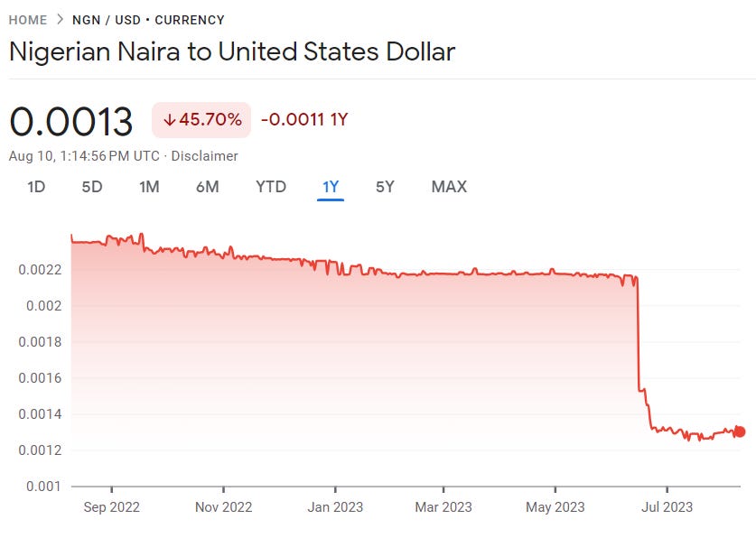Open the 5Y historical view
The image size is (756, 538).
point(387,187)
